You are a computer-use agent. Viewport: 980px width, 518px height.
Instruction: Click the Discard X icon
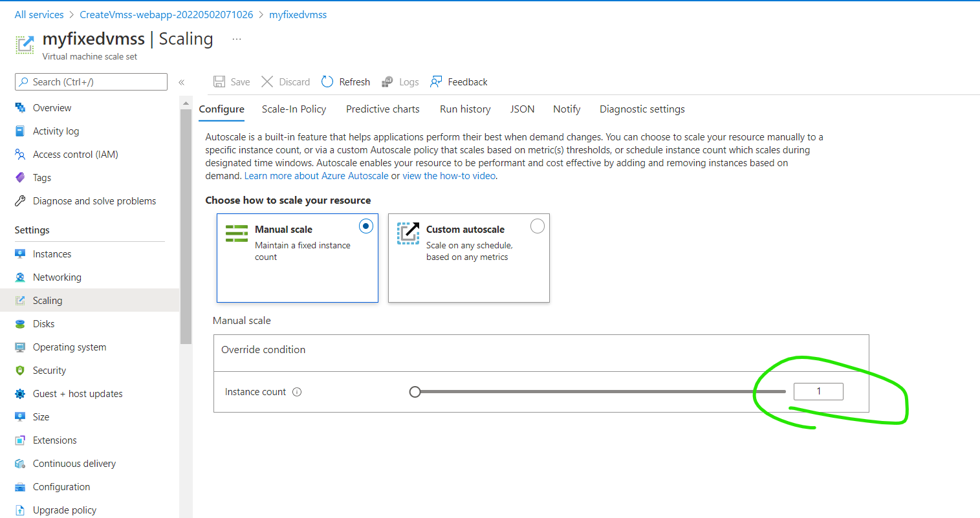click(x=267, y=81)
